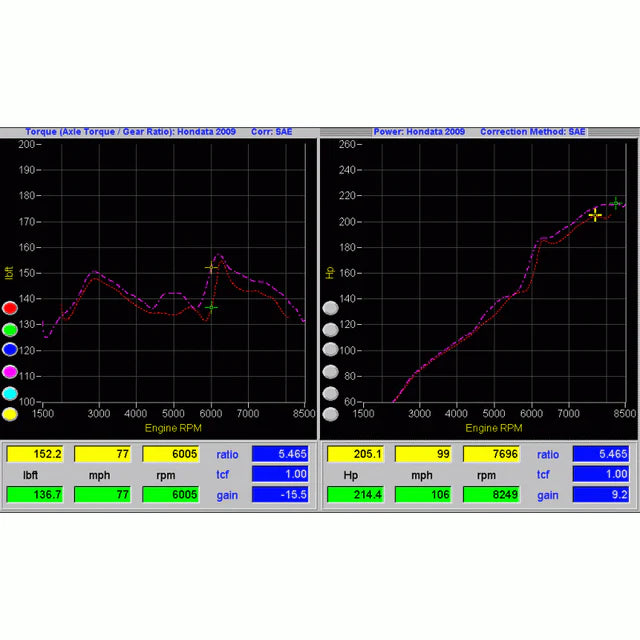Select the yellow cursor marker on torque curve
This screenshot has width=640, height=640.
211,268
